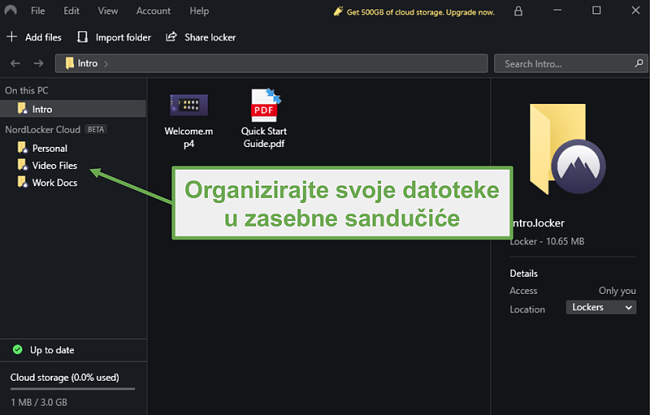Open the Location Lockers dropdown
This screenshot has width=650, height=415.
click(x=601, y=307)
